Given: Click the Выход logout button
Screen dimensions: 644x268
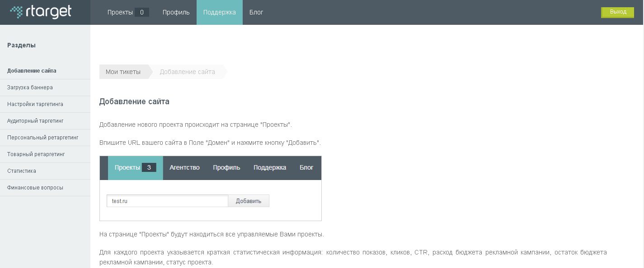Looking at the screenshot, I should pos(618,12).
